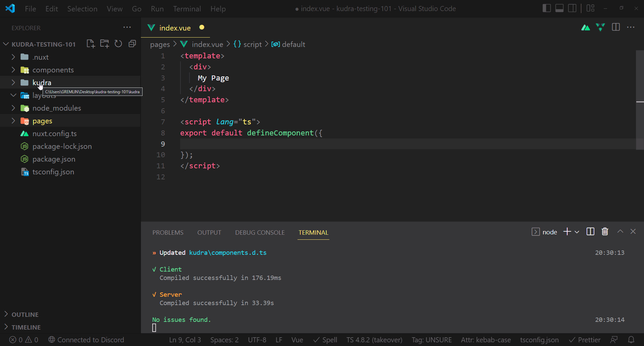Open the Edit menu
The height and width of the screenshot is (346, 644).
click(x=52, y=9)
